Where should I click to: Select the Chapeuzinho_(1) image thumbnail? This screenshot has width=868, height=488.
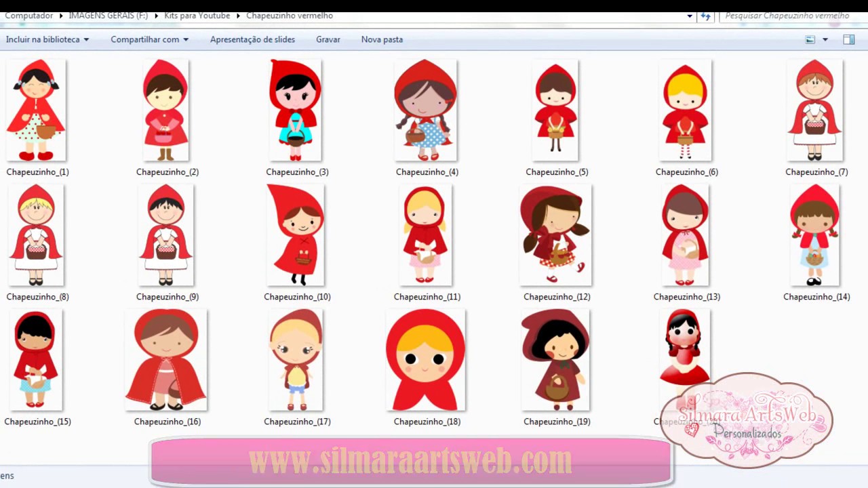(x=37, y=110)
